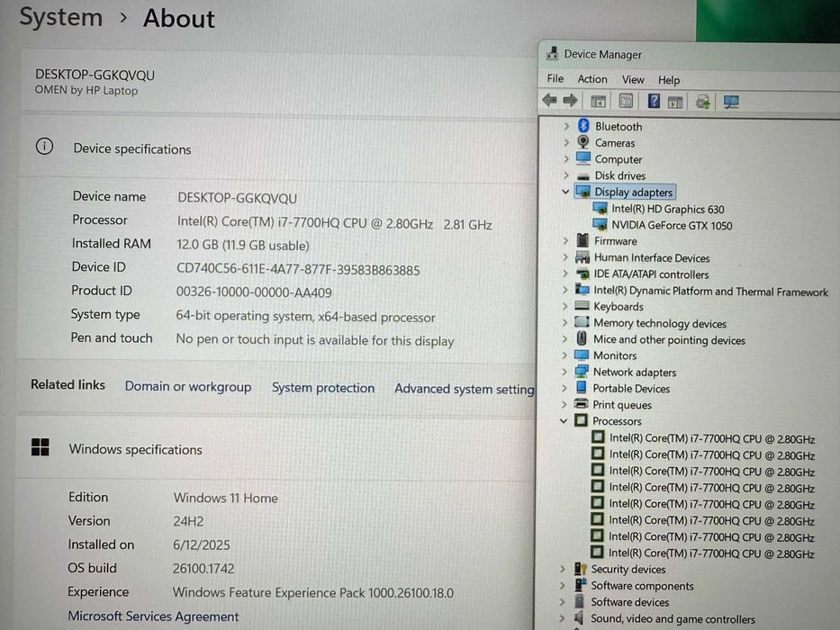Open Domain or workgroup link
The height and width of the screenshot is (630, 840).
pyautogui.click(x=188, y=386)
